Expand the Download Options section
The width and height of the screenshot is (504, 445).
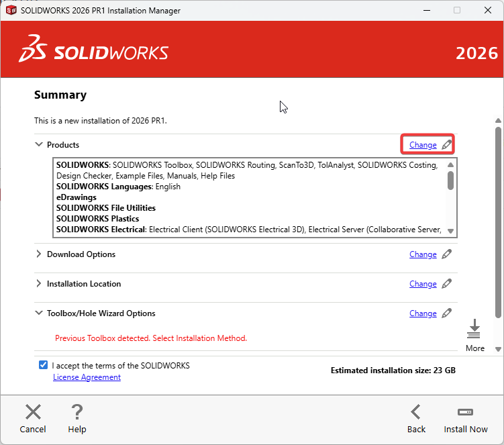click(x=38, y=254)
